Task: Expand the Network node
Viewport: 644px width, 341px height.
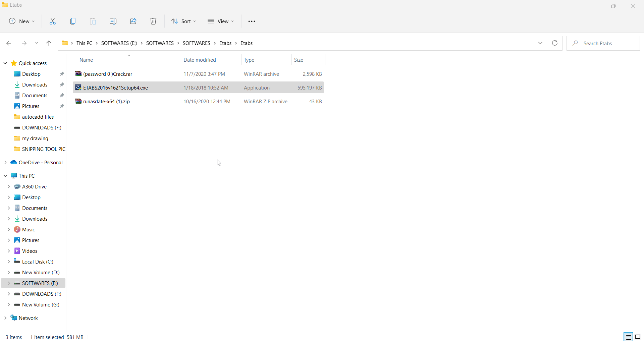Action: 5,318
